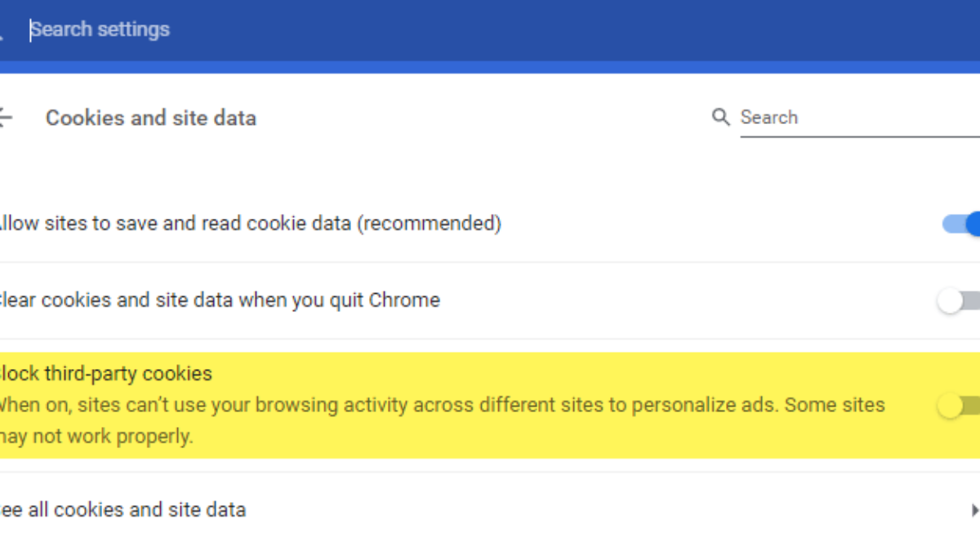The image size is (980, 551).
Task: Expand the See all cookies arrow chevron
Action: [x=973, y=510]
